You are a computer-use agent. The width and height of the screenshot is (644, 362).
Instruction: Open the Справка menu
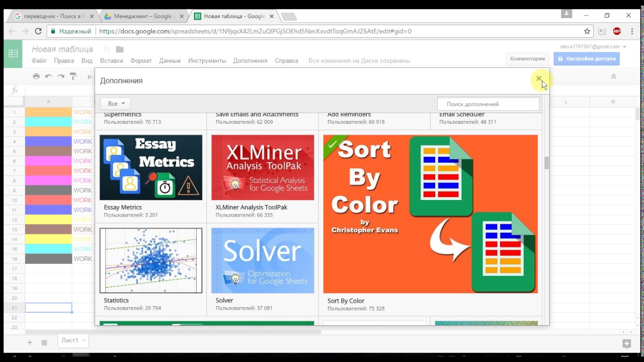click(x=286, y=60)
